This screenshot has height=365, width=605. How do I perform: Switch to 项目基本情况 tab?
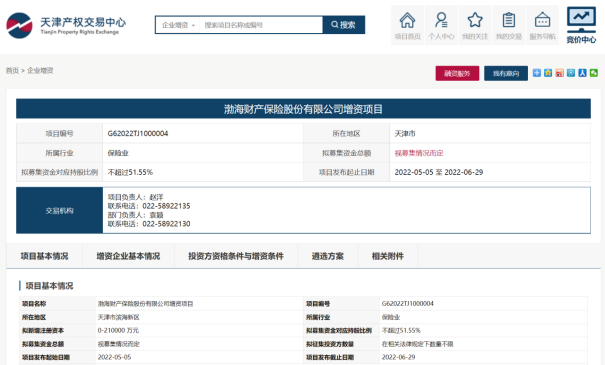[x=44, y=256]
